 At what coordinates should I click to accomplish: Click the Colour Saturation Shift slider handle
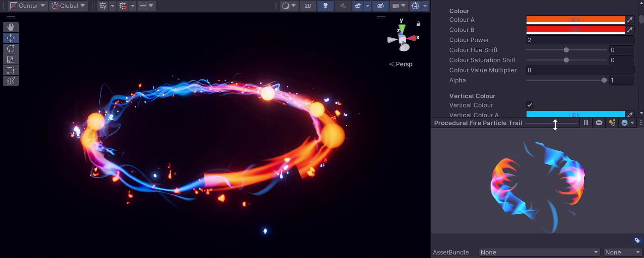point(566,60)
